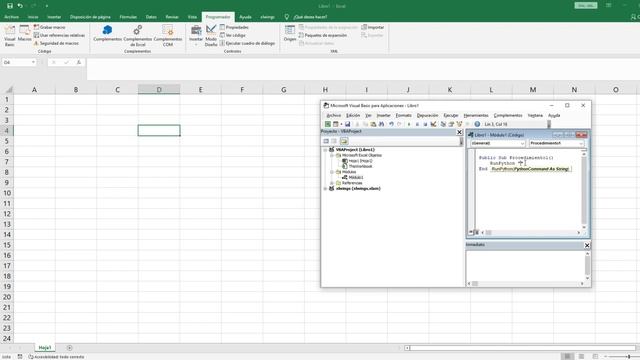Image resolution: width=640 pixels, height=360 pixels.
Task: Open control Propiedades in the ribbon
Action: [234, 27]
